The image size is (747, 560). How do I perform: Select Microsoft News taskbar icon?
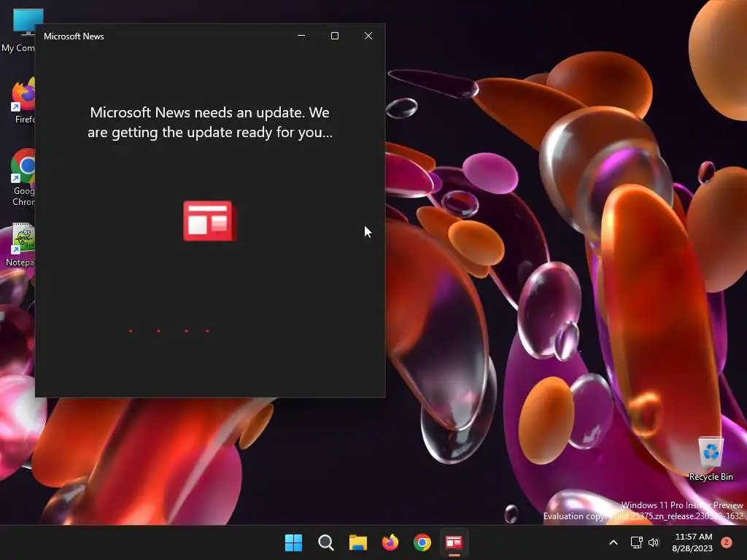click(454, 542)
